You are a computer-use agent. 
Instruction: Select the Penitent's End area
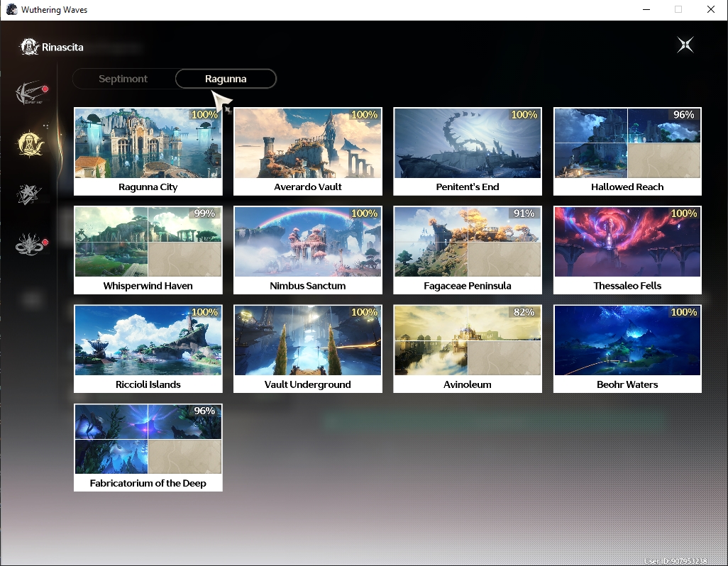coord(468,151)
